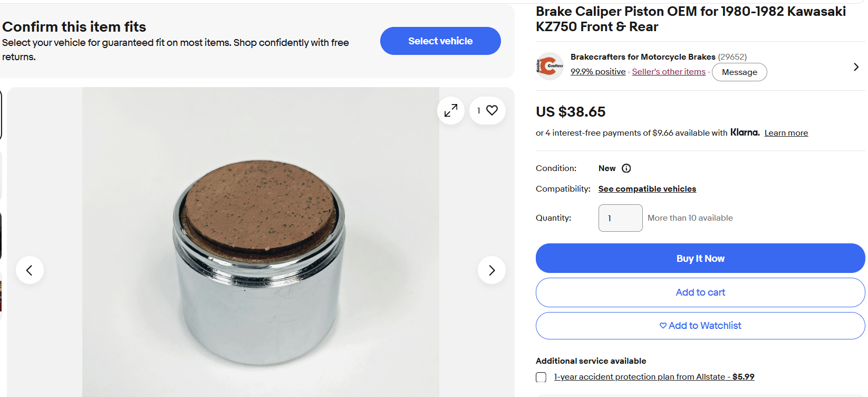The image size is (868, 397).
Task: View Seller's other items
Action: click(x=669, y=72)
